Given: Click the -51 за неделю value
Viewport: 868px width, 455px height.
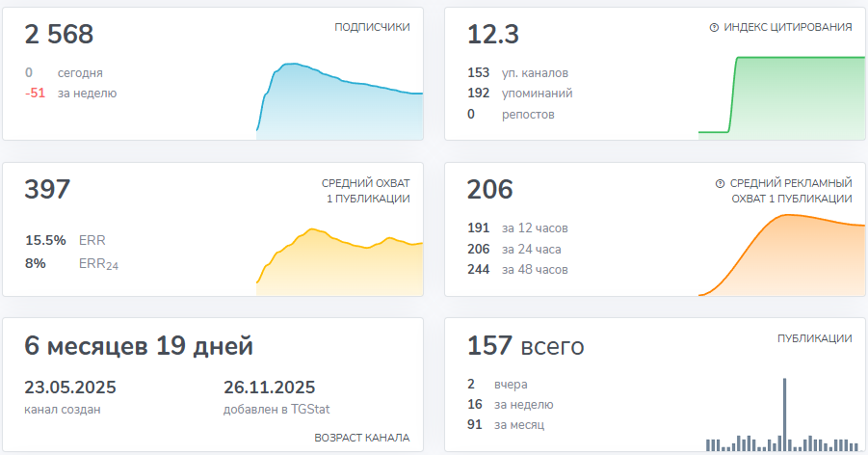Looking at the screenshot, I should [71, 94].
